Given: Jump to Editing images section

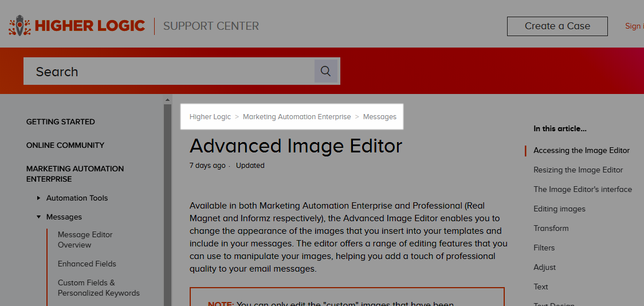Looking at the screenshot, I should coord(559,209).
